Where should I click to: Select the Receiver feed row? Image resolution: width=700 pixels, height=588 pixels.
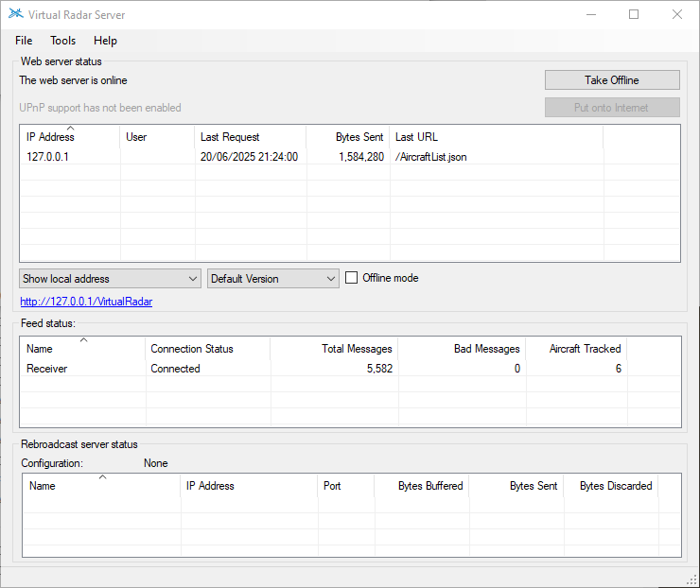pyautogui.click(x=350, y=369)
